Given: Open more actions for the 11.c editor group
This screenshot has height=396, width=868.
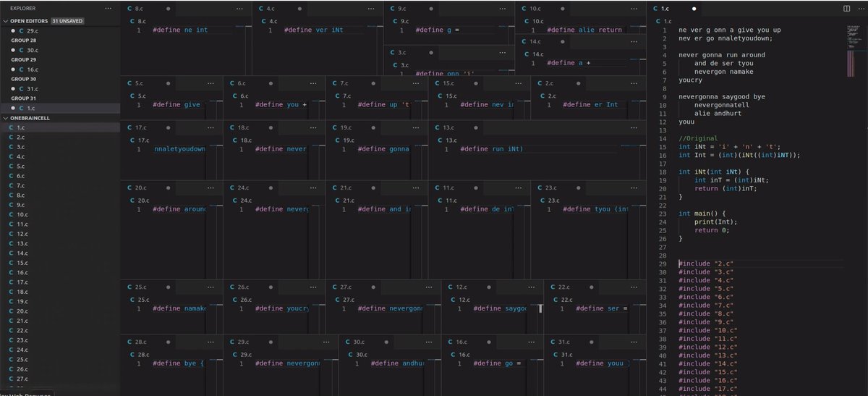Looking at the screenshot, I should pos(519,187).
